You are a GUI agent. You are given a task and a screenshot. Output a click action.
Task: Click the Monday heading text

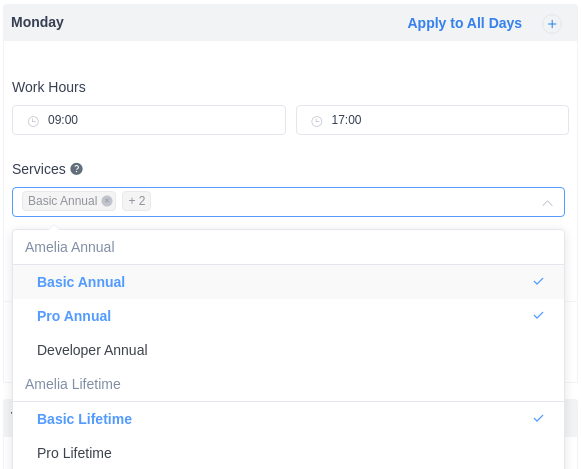37,22
